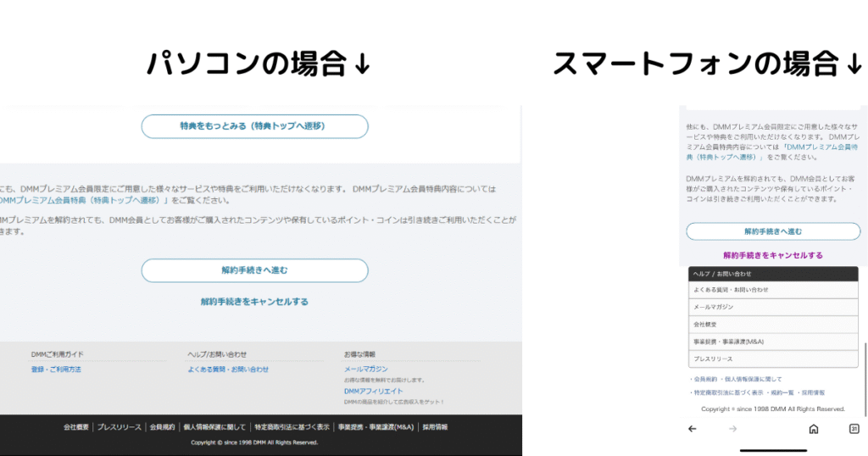This screenshot has width=868, height=456.
Task: Open DMMアフィリエイト link in PC footer
Action: (374, 392)
